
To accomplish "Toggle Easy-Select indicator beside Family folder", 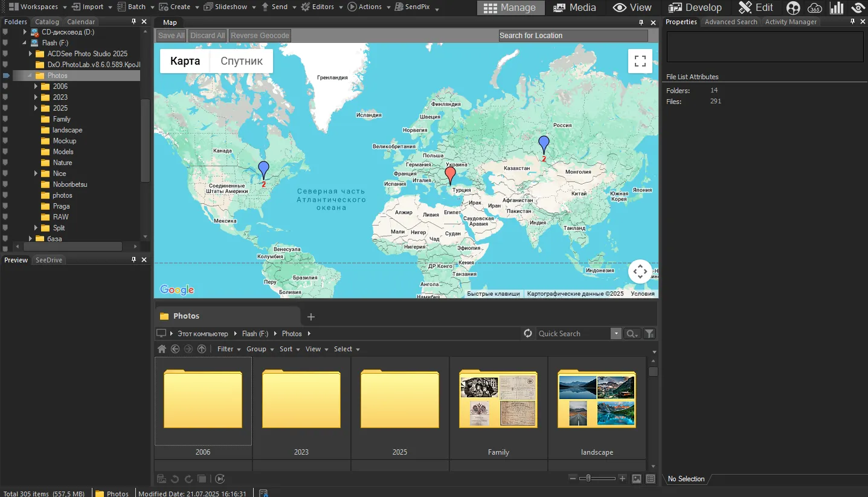I will click(5, 119).
